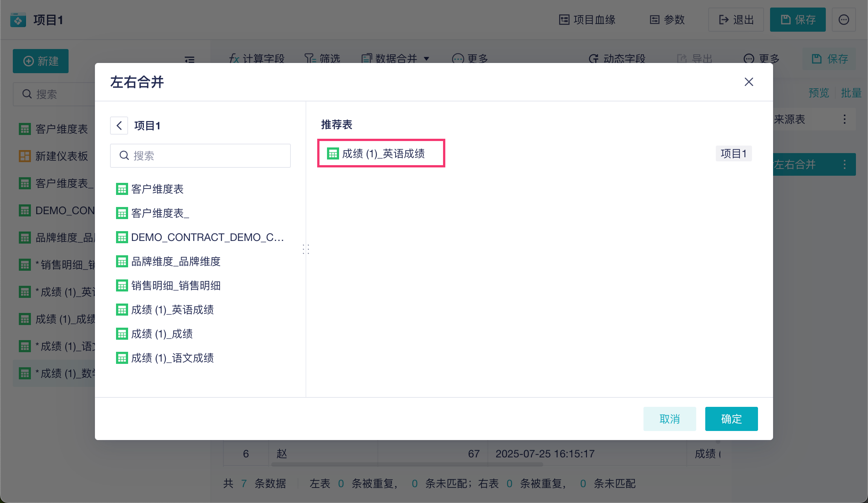
Task: Close the 左右合并 dialog
Action: 749,82
